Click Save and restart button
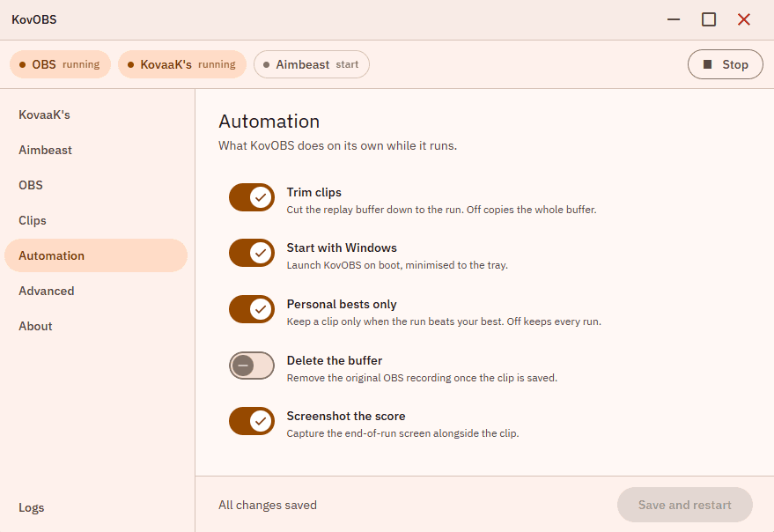774x532 pixels. (685, 505)
